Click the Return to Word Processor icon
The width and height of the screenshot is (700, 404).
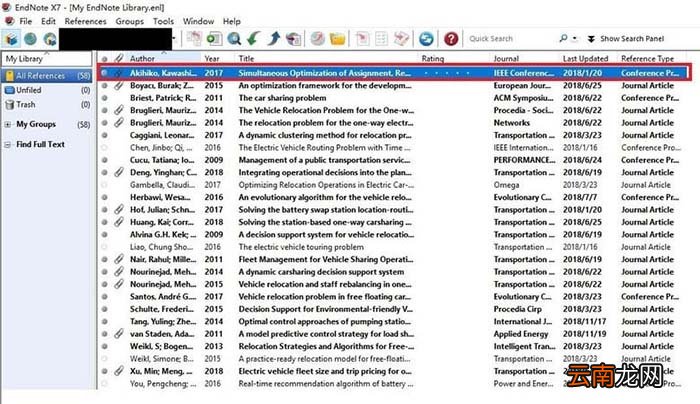pos(401,39)
